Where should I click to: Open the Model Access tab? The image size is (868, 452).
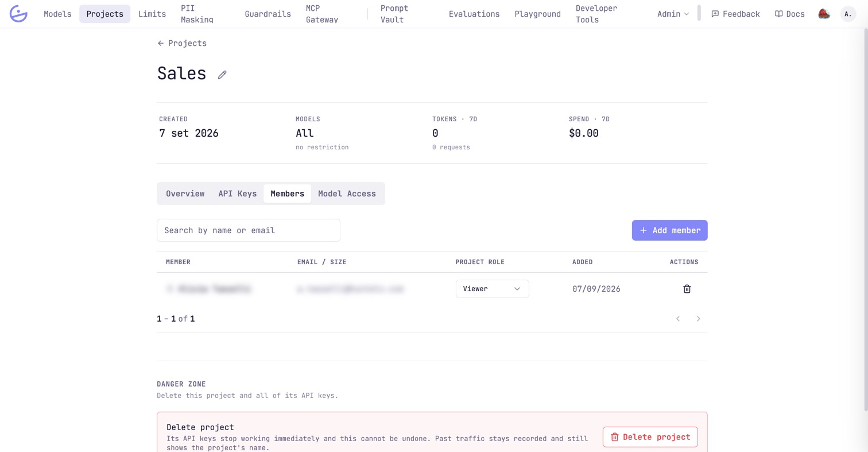click(x=347, y=194)
